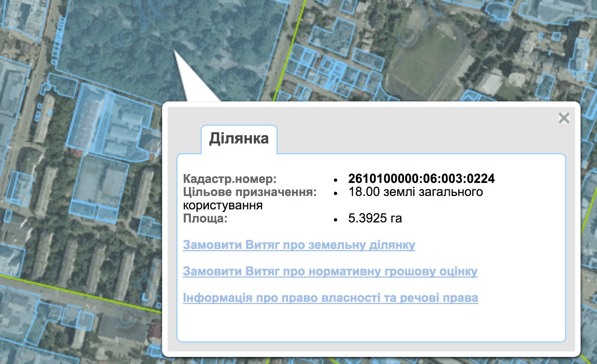Click the Кадастр.номер label
The width and height of the screenshot is (597, 364).
pyautogui.click(x=230, y=179)
